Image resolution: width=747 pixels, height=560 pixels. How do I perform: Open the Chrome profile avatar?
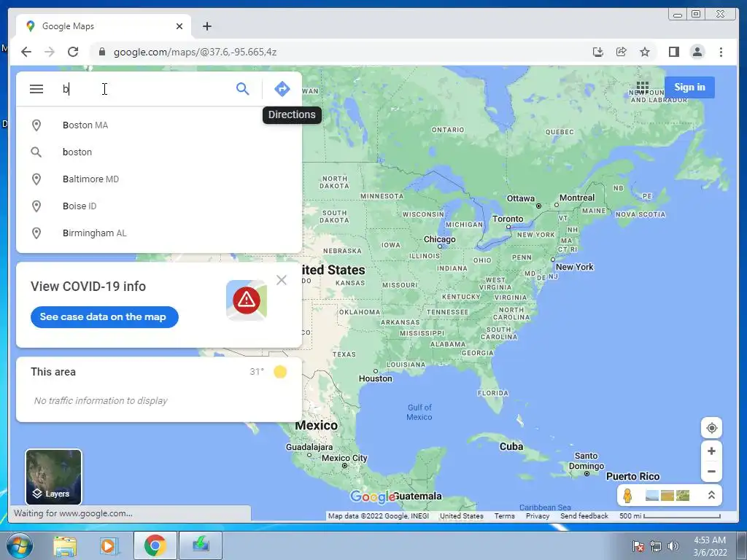click(x=697, y=52)
